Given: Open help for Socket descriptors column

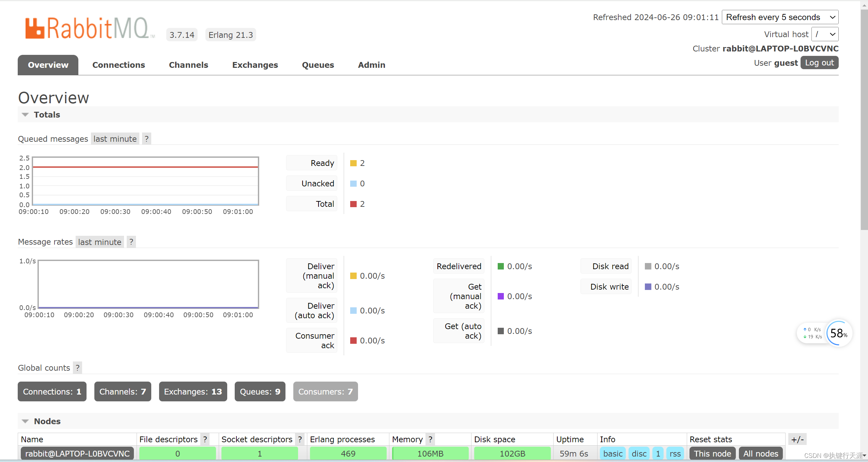Looking at the screenshot, I should [300, 440].
